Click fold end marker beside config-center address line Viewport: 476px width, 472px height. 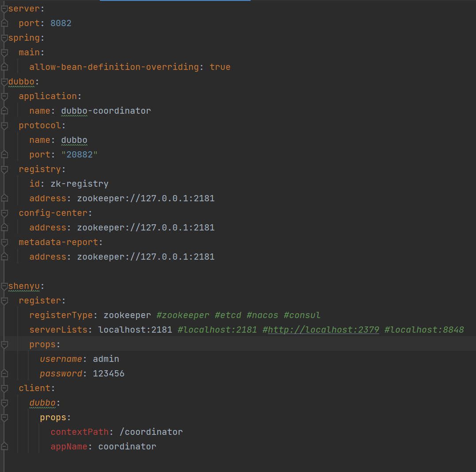[4, 227]
